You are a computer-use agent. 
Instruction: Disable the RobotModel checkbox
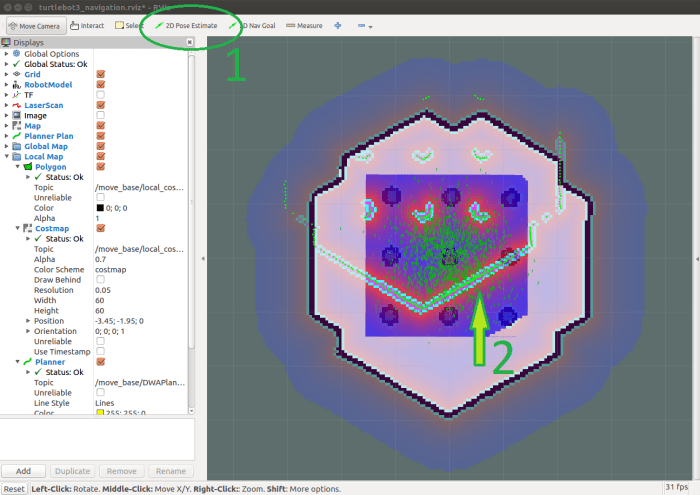tap(100, 84)
